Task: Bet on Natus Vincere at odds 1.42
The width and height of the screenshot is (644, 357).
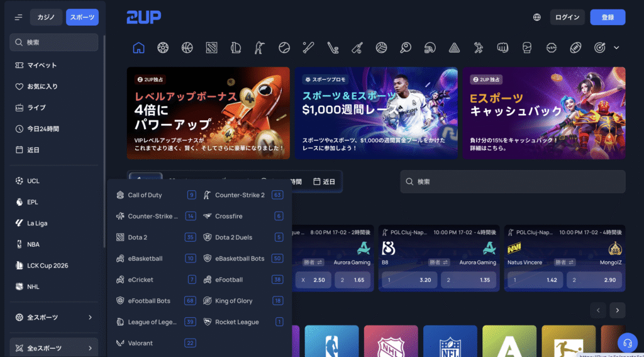Action: point(535,280)
